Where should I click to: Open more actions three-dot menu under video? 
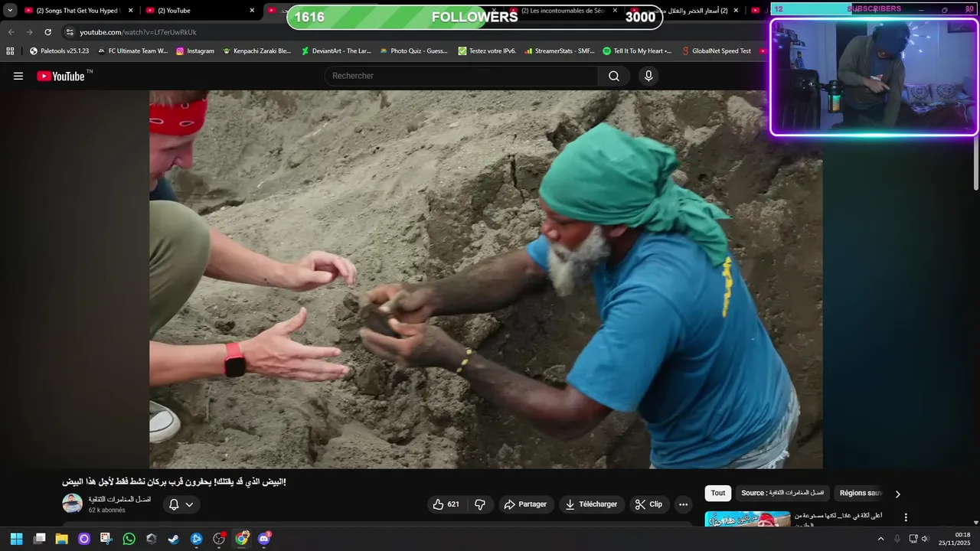point(683,504)
